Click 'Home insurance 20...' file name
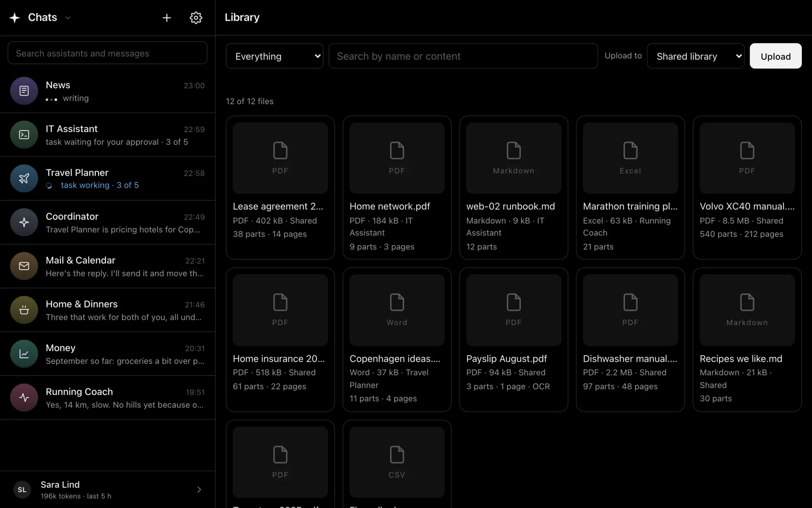The image size is (812, 508). coord(279,359)
